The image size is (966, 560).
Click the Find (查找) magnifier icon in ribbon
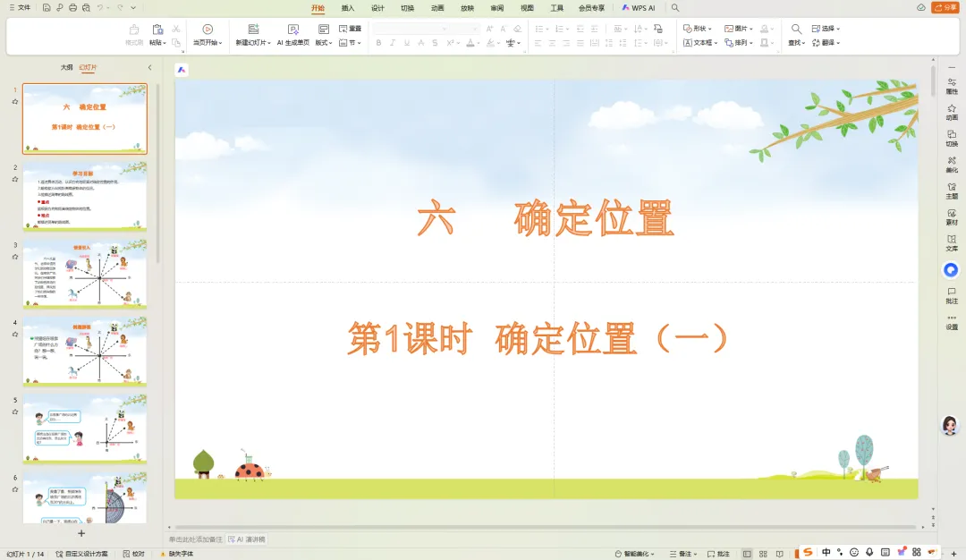[x=796, y=29]
